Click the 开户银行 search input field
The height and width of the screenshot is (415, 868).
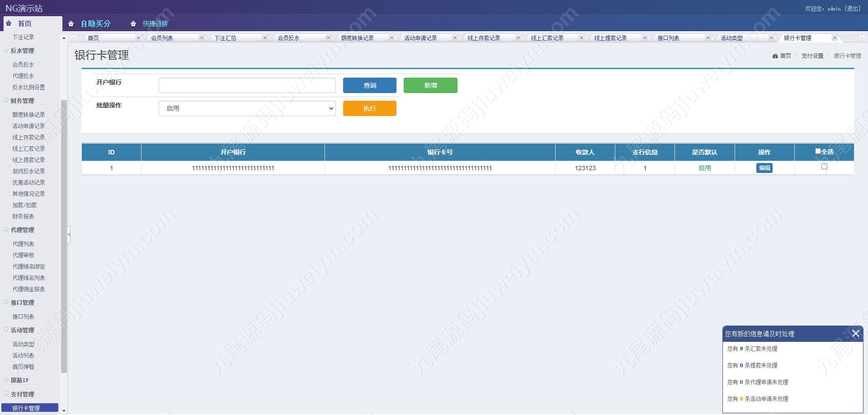247,85
